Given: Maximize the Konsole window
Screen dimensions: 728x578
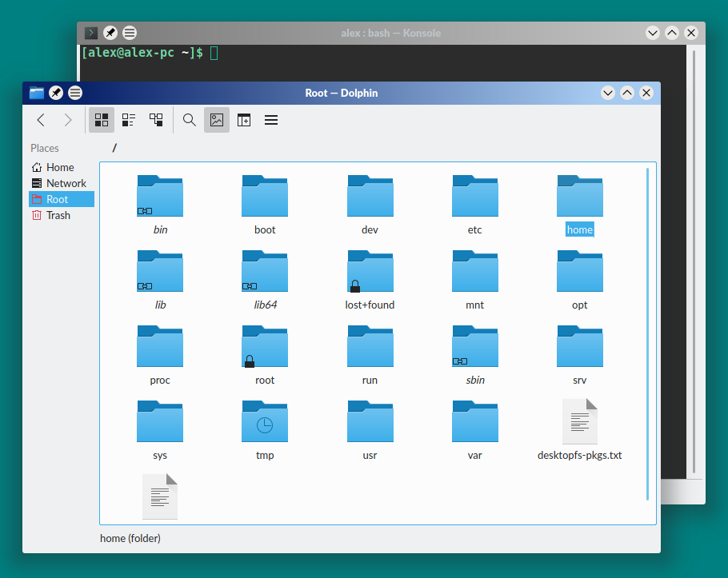Looking at the screenshot, I should tap(672, 33).
